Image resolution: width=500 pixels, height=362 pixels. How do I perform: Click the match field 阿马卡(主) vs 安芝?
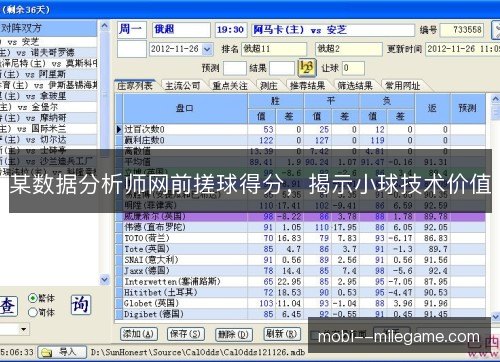pos(333,30)
